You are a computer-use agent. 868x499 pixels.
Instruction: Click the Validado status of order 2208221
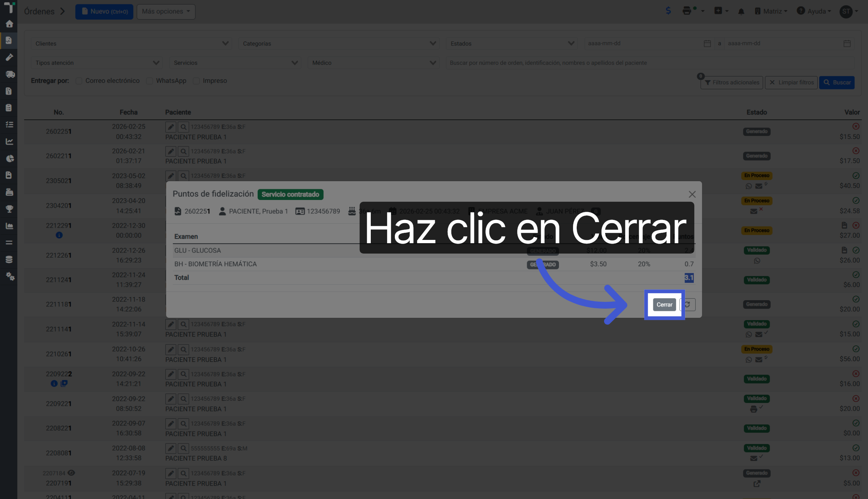point(757,428)
